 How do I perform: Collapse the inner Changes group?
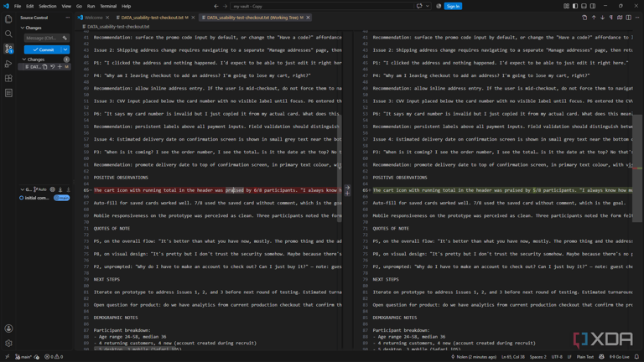click(x=24, y=59)
